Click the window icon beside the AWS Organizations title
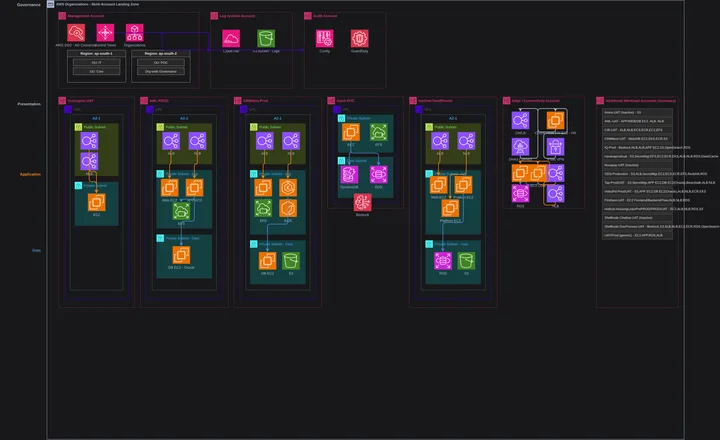 (x=51, y=4)
